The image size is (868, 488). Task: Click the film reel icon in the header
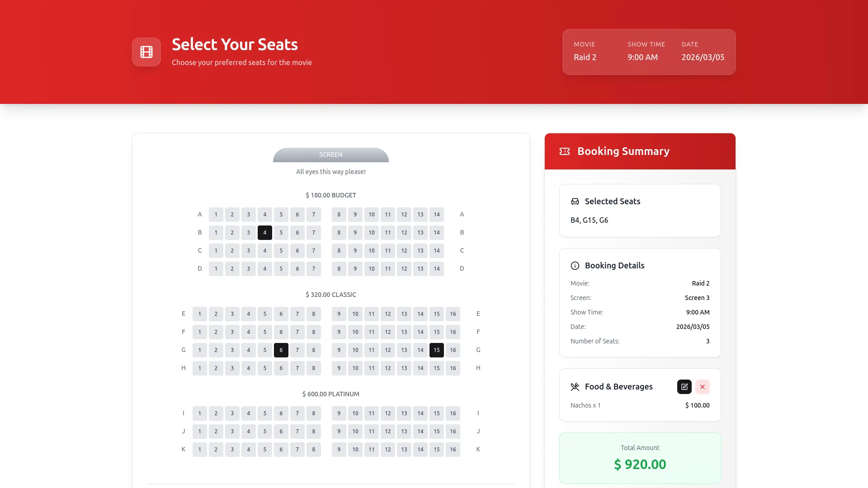[146, 52]
